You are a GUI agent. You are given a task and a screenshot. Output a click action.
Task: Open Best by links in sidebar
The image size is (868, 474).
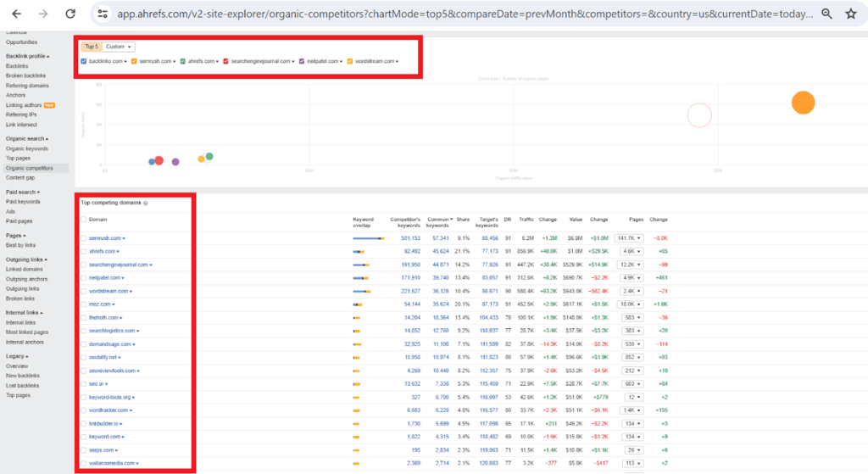(x=20, y=245)
